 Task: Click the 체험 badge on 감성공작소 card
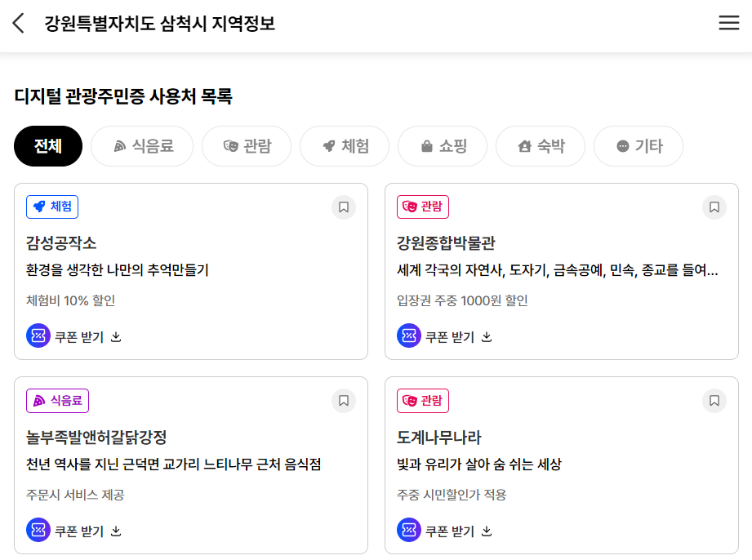tap(52, 207)
